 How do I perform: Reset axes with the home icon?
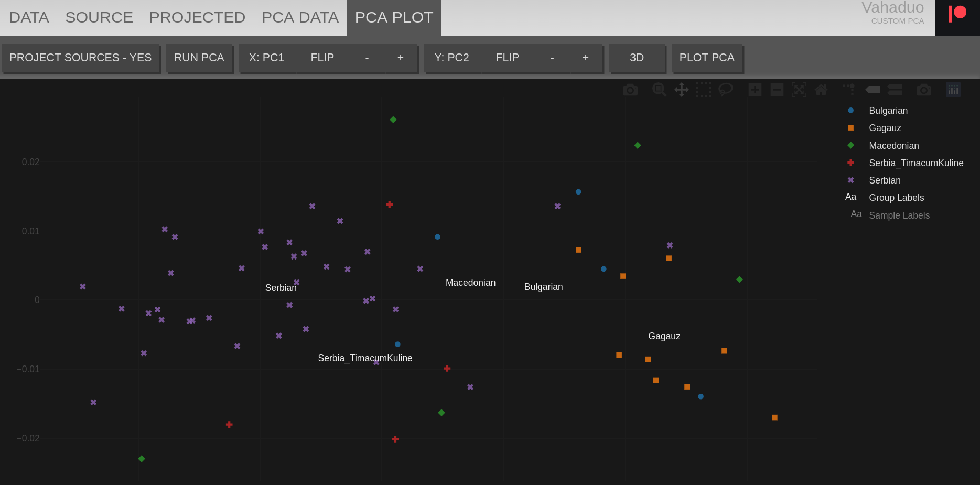coord(821,90)
